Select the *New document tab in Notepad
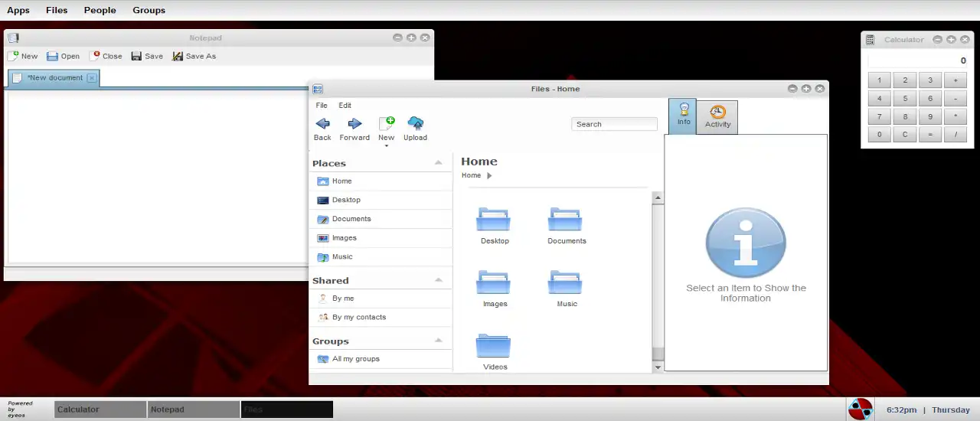 coord(54,77)
